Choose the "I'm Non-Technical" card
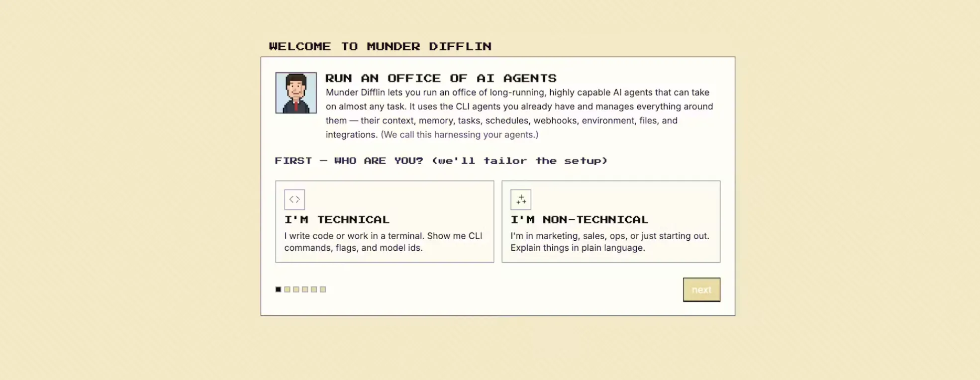Screen dimensions: 980x380 (611, 221)
